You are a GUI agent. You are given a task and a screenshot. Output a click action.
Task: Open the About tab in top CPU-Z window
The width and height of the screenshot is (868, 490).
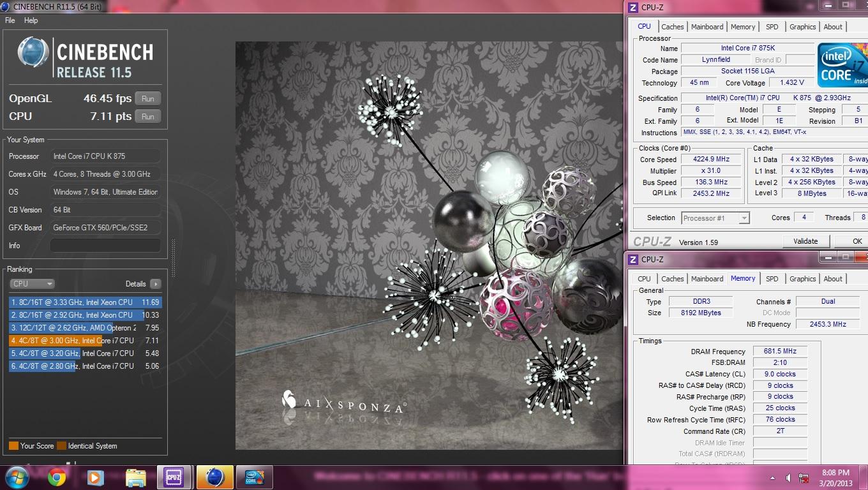point(833,27)
